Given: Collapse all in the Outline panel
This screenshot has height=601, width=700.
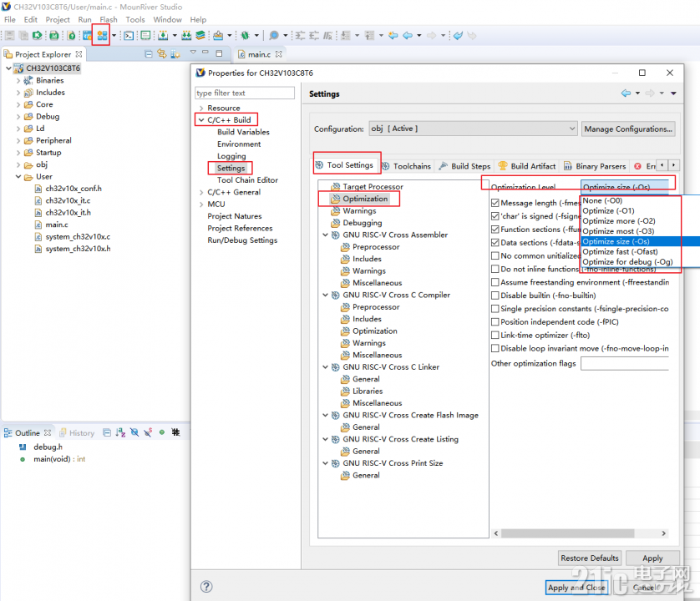Looking at the screenshot, I should pos(107,432).
